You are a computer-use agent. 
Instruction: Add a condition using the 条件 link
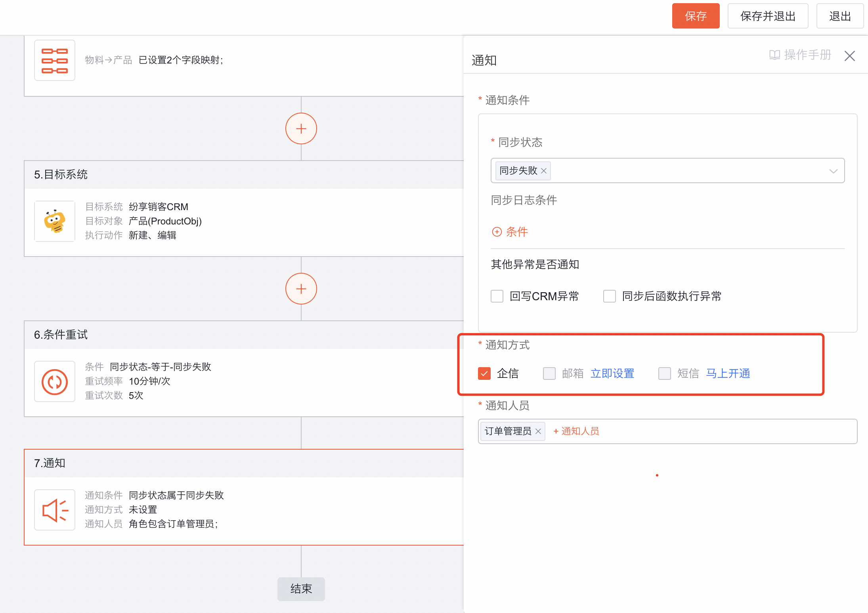[x=510, y=232]
